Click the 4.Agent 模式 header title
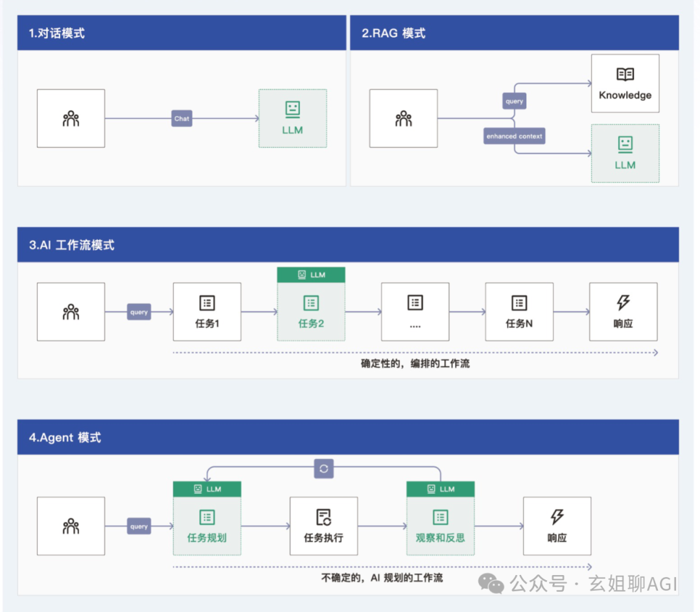This screenshot has height=612, width=700. pyautogui.click(x=65, y=437)
